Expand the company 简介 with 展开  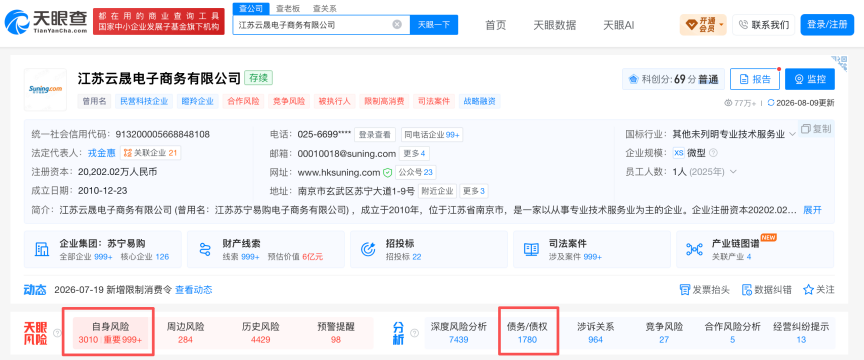pyautogui.click(x=812, y=209)
